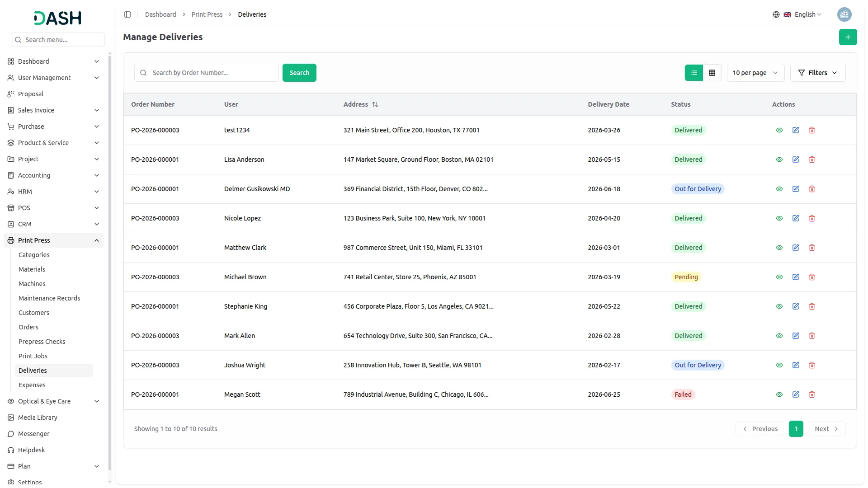Switch to grid view layout
868x488 pixels.
712,73
